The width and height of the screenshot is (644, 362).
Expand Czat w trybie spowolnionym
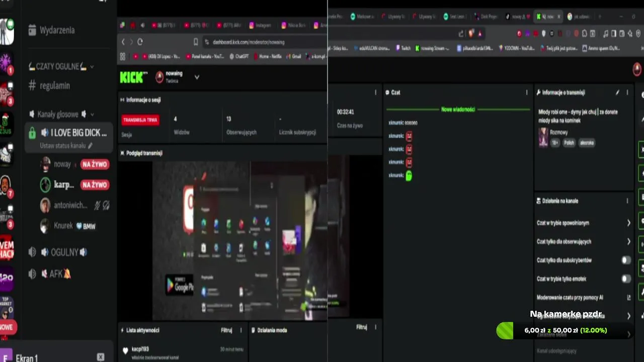[584, 223]
